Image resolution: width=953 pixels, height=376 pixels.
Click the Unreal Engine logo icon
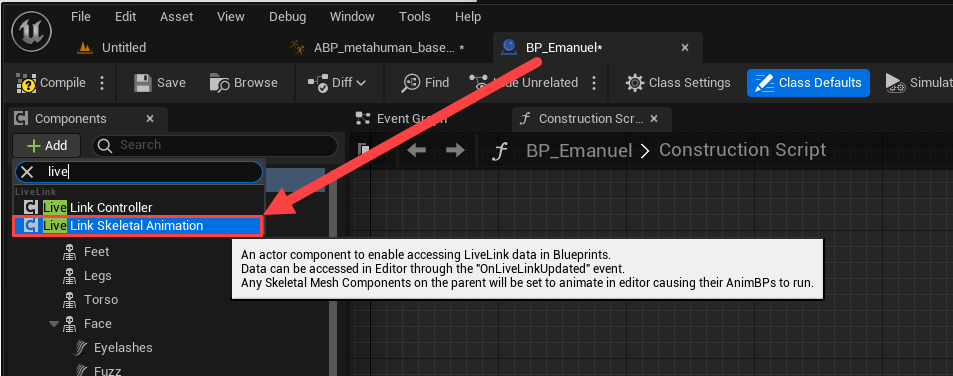point(31,32)
